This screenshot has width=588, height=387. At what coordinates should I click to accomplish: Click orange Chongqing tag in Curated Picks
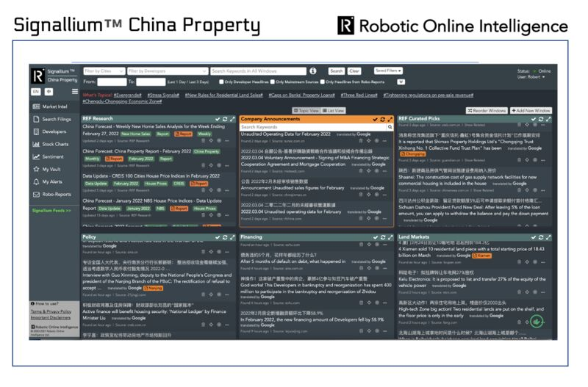tap(412, 154)
